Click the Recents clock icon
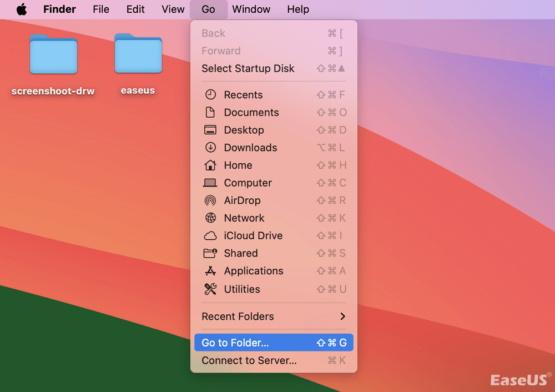This screenshot has height=392, width=555. point(210,95)
